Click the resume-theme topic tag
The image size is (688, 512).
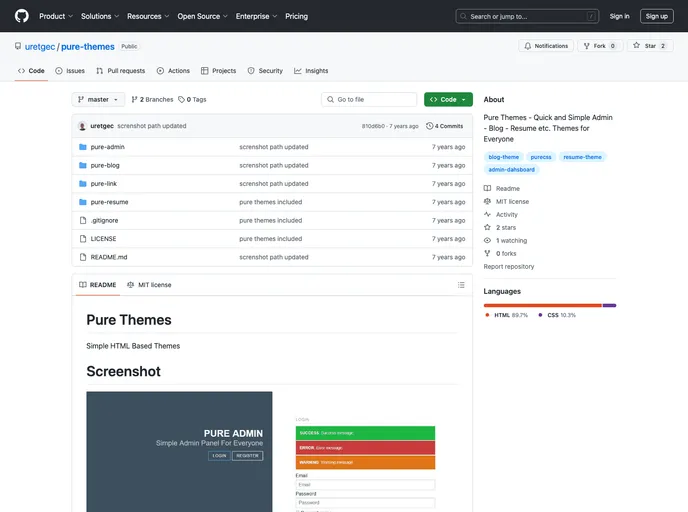(583, 157)
